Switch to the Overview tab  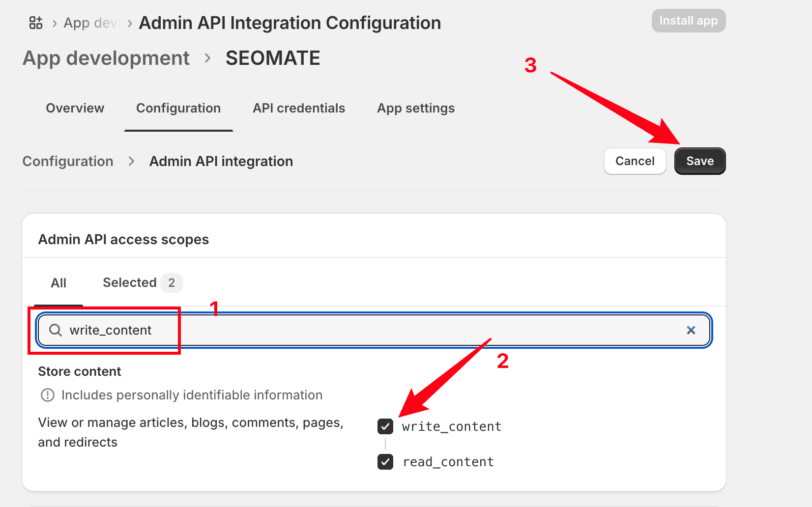point(75,108)
